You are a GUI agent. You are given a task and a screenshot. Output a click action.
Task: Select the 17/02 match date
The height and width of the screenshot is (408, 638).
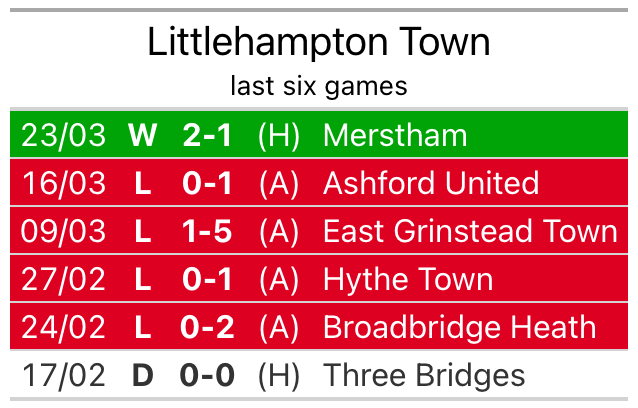[x=63, y=375]
